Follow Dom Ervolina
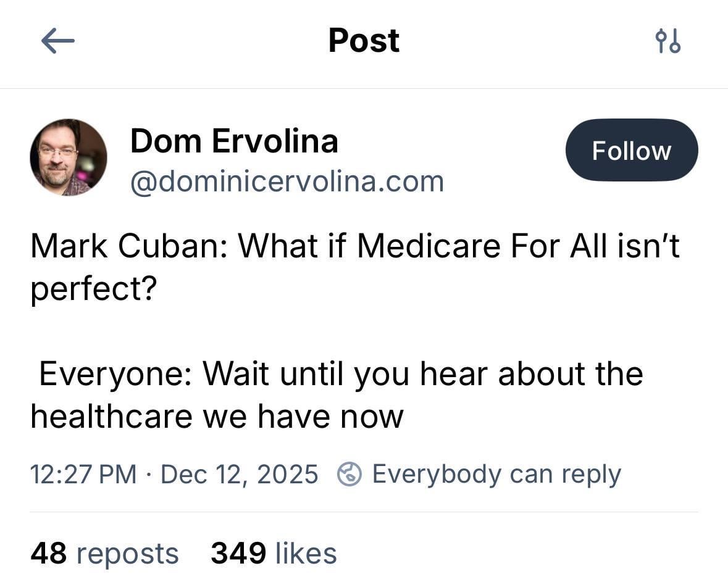The image size is (728, 587). (631, 151)
